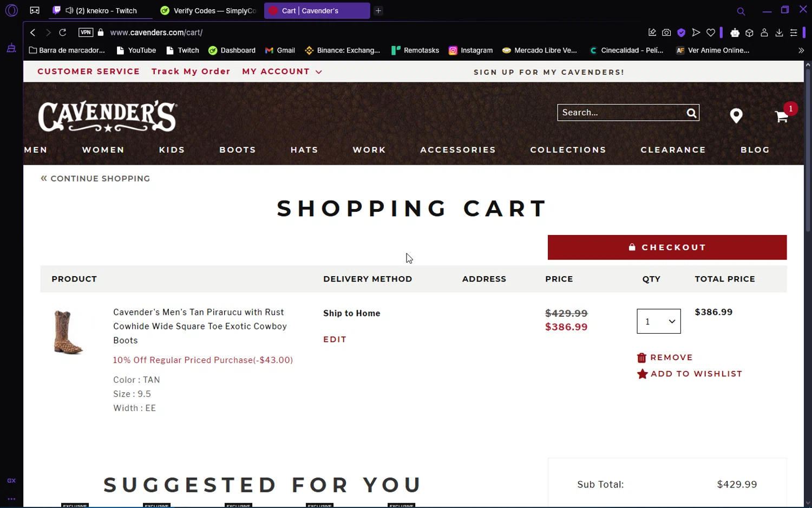Click the extensions cube icon
The image size is (812, 508).
(749, 32)
